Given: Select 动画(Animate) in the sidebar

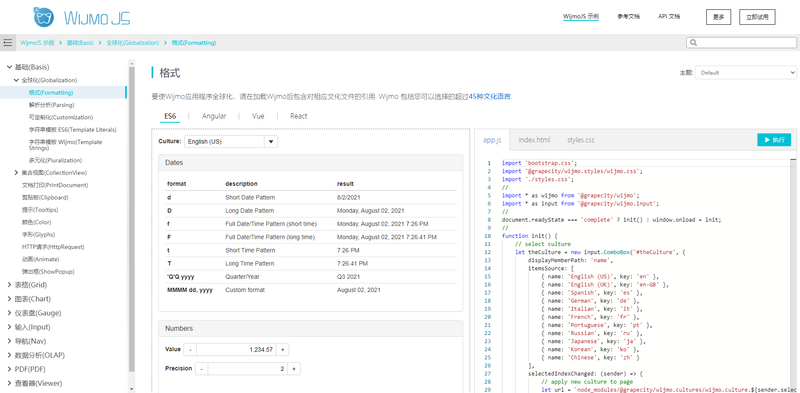Looking at the screenshot, I should pyautogui.click(x=40, y=259).
